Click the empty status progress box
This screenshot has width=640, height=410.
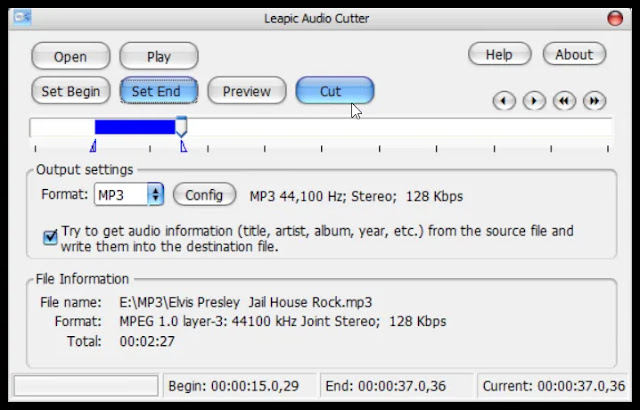coord(86,386)
